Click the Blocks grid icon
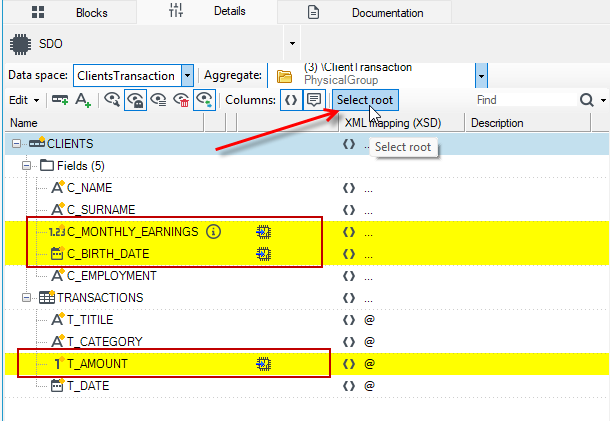 coord(38,12)
